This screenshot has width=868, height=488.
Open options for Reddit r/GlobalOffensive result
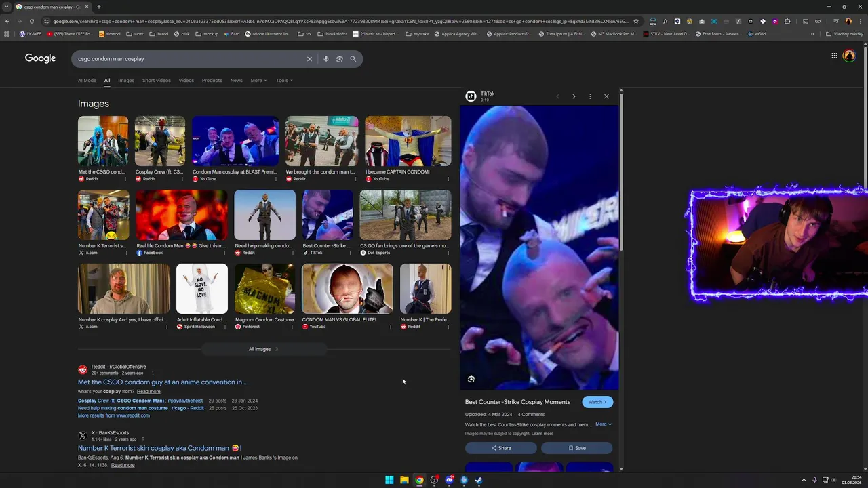153,373
